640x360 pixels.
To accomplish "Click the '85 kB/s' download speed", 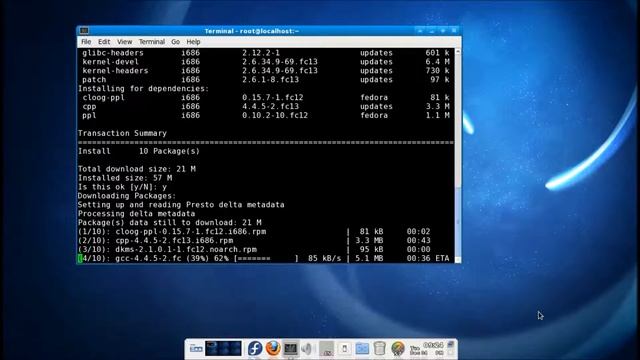I will coord(324,258).
